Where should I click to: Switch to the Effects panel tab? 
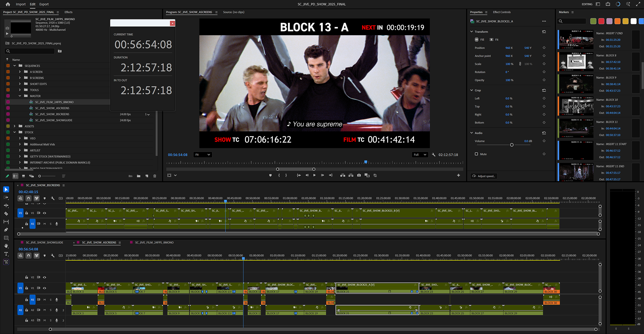pos(68,12)
